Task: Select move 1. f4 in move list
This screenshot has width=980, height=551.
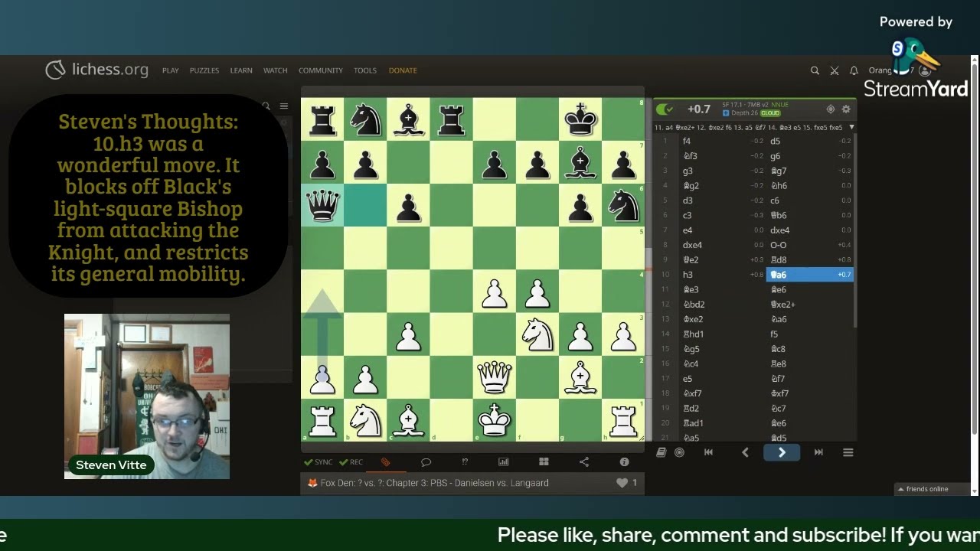Action: pos(723,141)
